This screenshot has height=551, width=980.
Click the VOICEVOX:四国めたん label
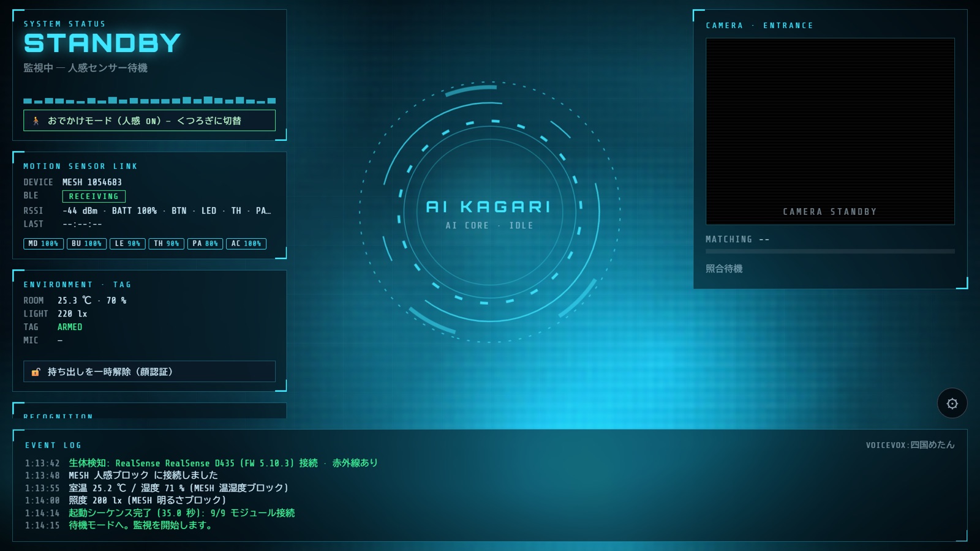point(910,445)
